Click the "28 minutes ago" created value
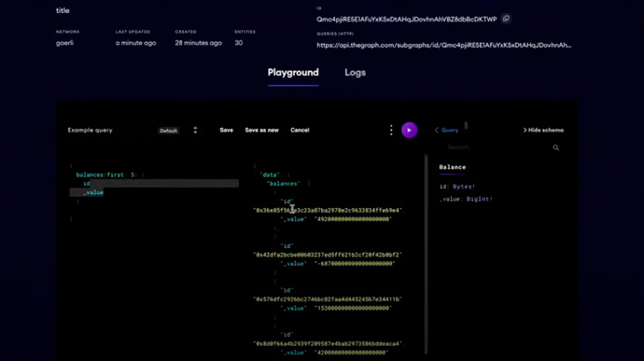The height and width of the screenshot is (361, 644). pos(199,43)
